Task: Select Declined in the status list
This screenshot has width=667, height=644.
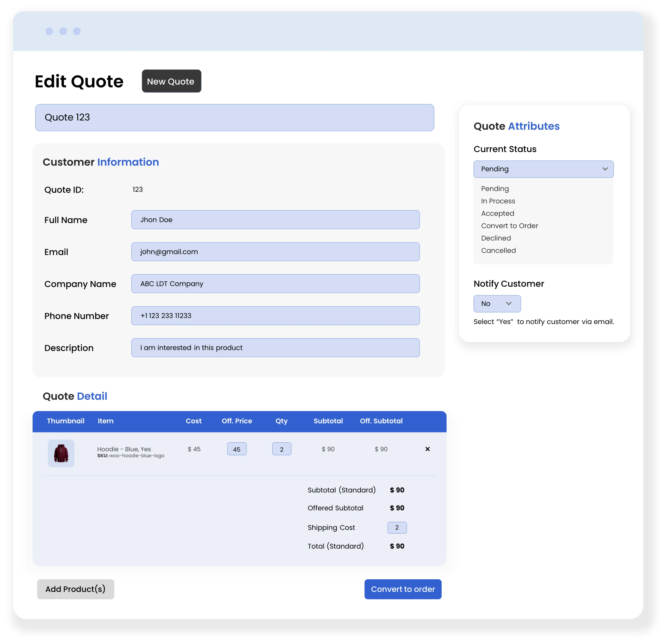Action: coord(496,238)
